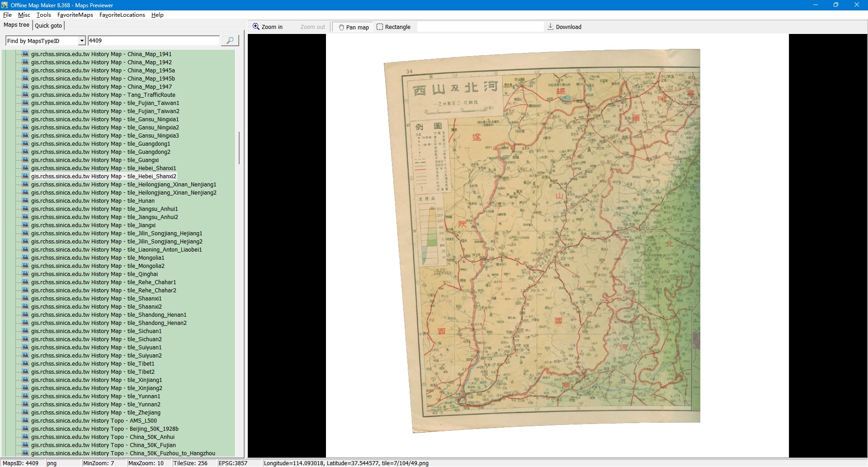The image size is (868, 467).
Task: Open the File menu
Action: pos(7,15)
